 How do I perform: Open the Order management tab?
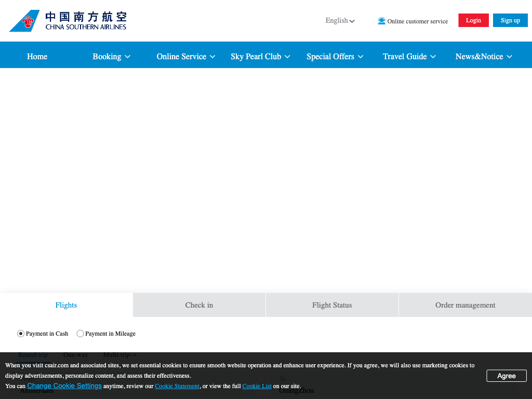click(x=465, y=305)
